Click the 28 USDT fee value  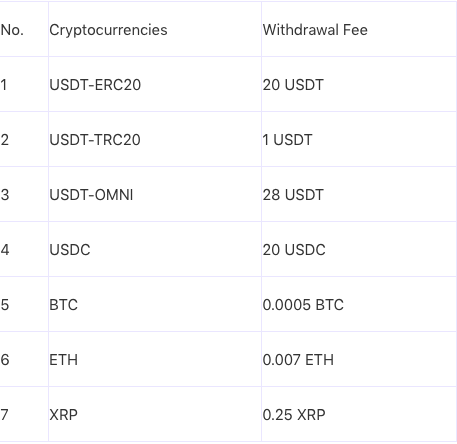click(293, 195)
